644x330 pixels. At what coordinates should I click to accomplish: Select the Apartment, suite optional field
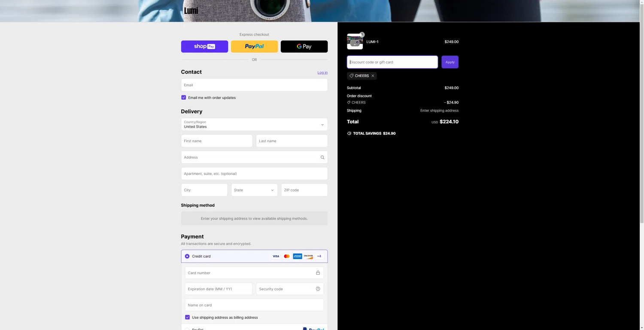coord(254,174)
